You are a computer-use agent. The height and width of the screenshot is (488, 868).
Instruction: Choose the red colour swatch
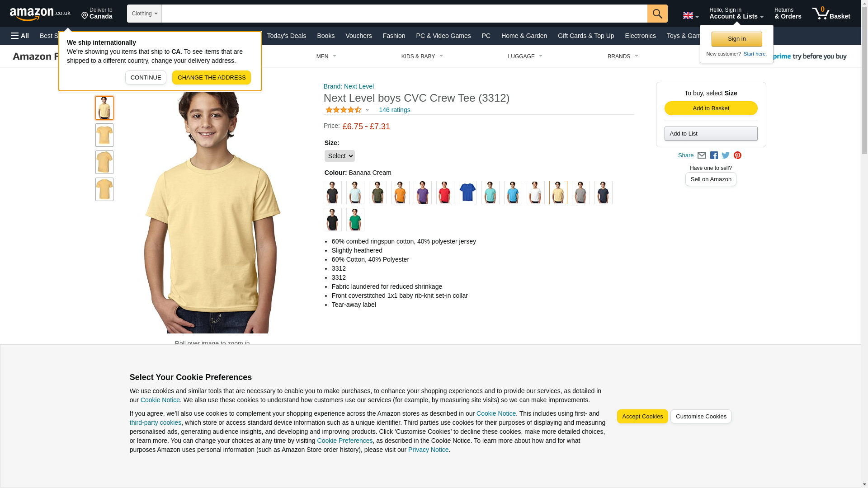[445, 192]
